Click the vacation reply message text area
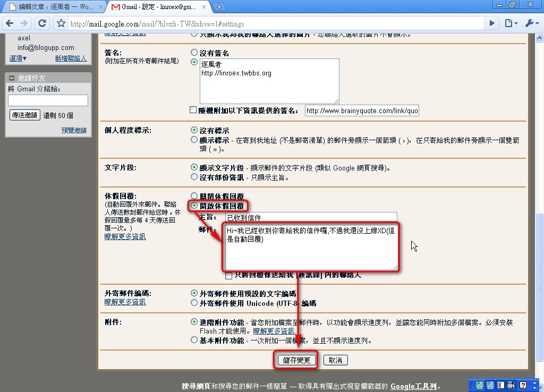The image size is (544, 392). 311,248
